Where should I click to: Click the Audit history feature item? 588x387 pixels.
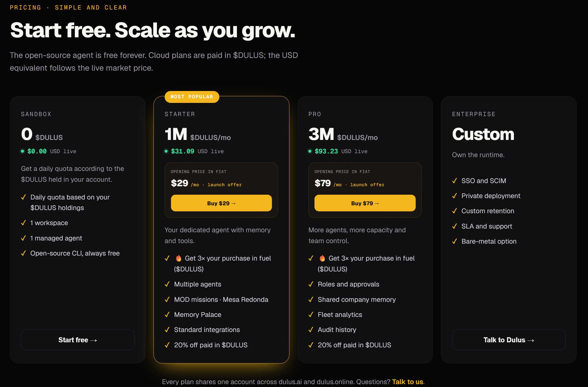(337, 330)
